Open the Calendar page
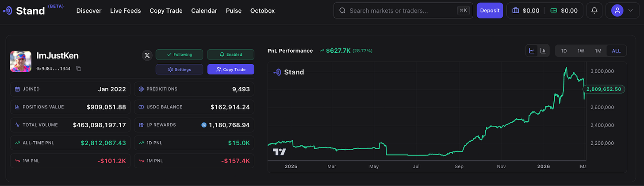 [x=204, y=11]
